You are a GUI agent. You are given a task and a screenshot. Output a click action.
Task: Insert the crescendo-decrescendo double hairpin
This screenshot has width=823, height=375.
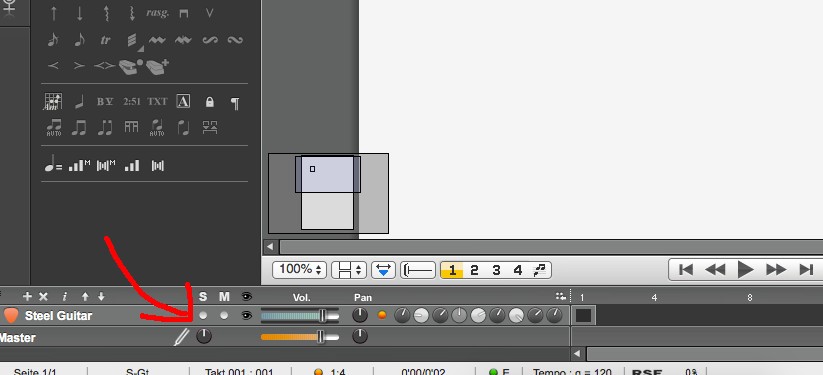(105, 66)
